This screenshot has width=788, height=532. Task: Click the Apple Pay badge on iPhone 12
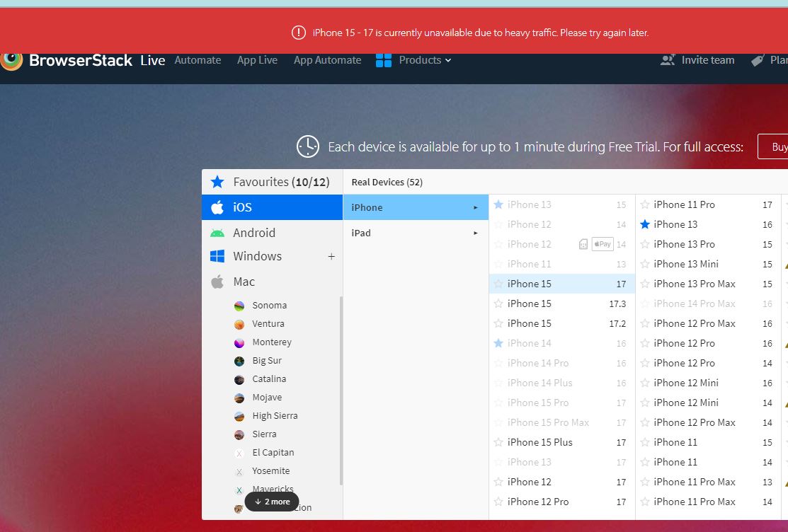(x=603, y=244)
